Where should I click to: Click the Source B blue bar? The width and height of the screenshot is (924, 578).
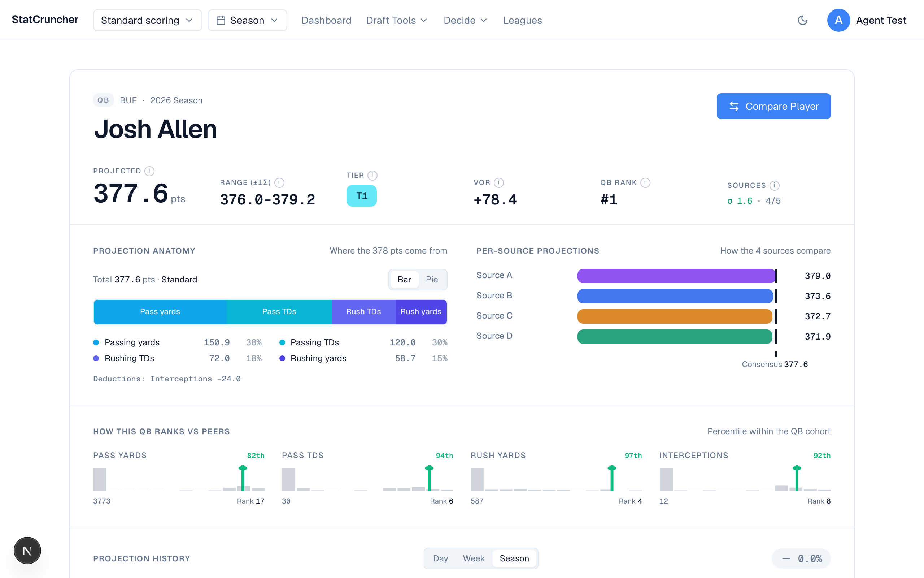click(x=675, y=296)
